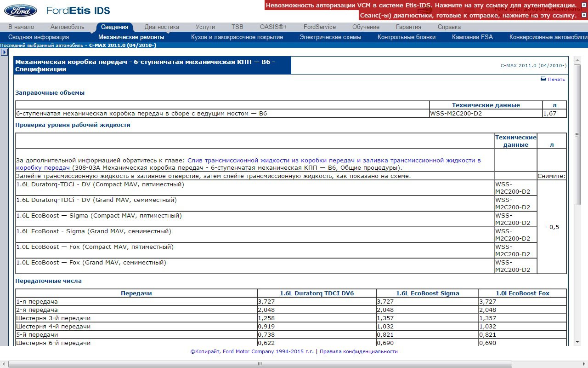Click the 1,67 liter capacity cell

coord(554,113)
